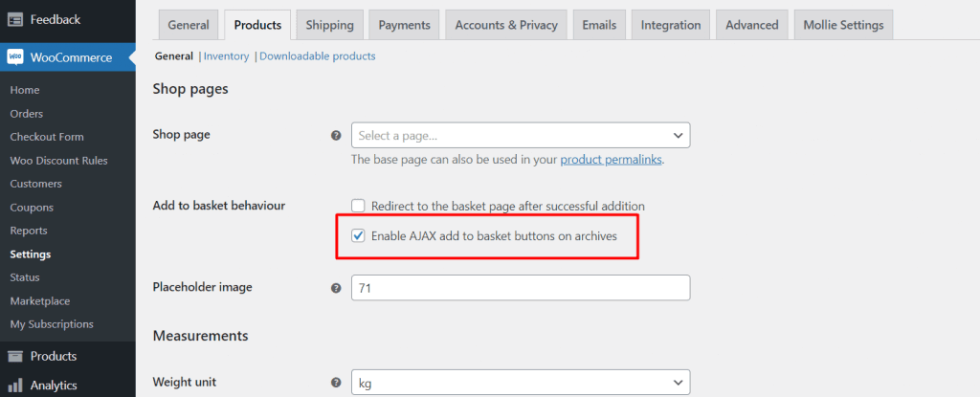Click the help icon beside Shop page
Screen dimensions: 980x397
pyautogui.click(x=336, y=135)
